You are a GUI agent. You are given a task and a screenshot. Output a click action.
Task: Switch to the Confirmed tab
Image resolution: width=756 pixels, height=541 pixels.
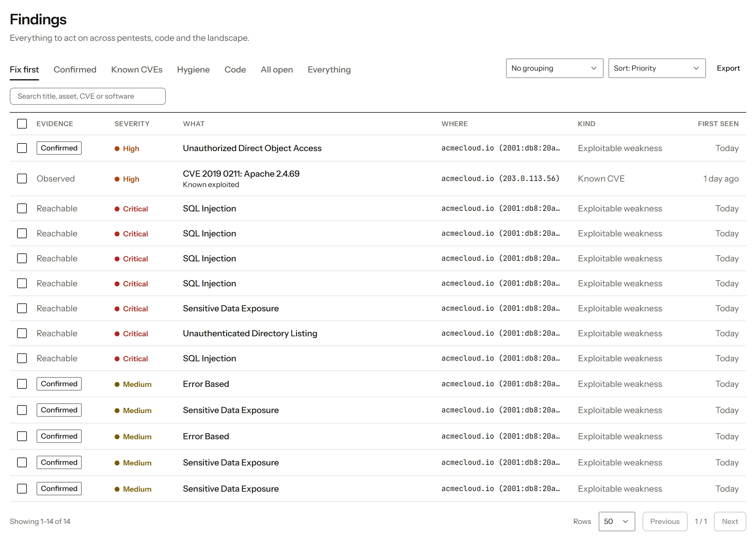pyautogui.click(x=75, y=70)
